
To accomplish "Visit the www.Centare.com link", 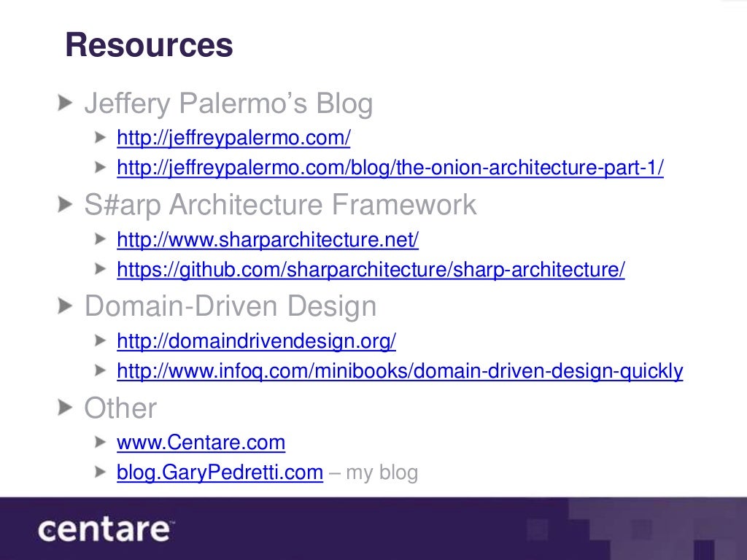I will (201, 443).
